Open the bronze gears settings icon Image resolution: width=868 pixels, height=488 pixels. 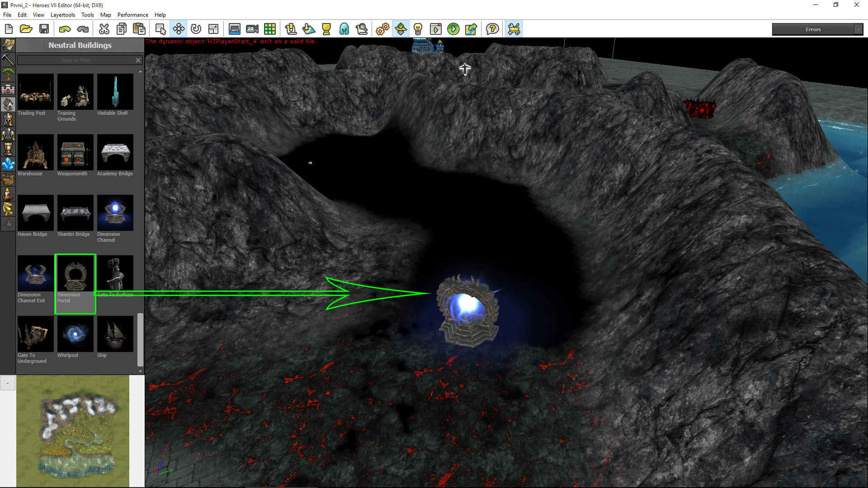pos(382,29)
